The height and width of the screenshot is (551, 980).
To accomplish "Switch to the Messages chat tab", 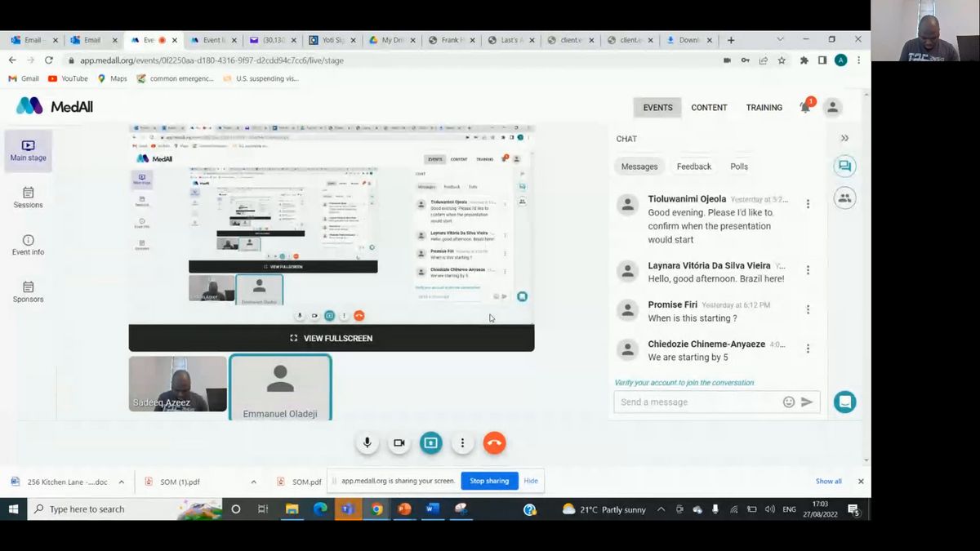I will [x=639, y=167].
